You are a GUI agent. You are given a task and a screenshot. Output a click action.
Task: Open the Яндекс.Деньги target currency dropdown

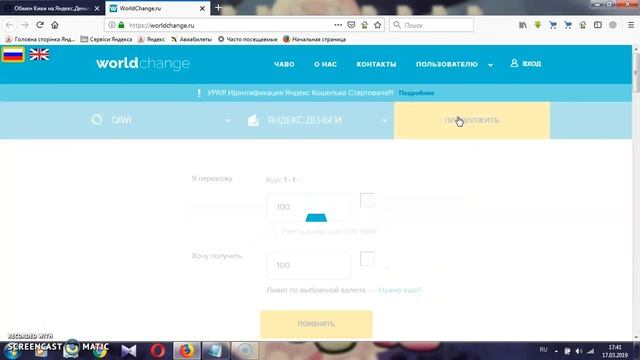tap(318, 120)
